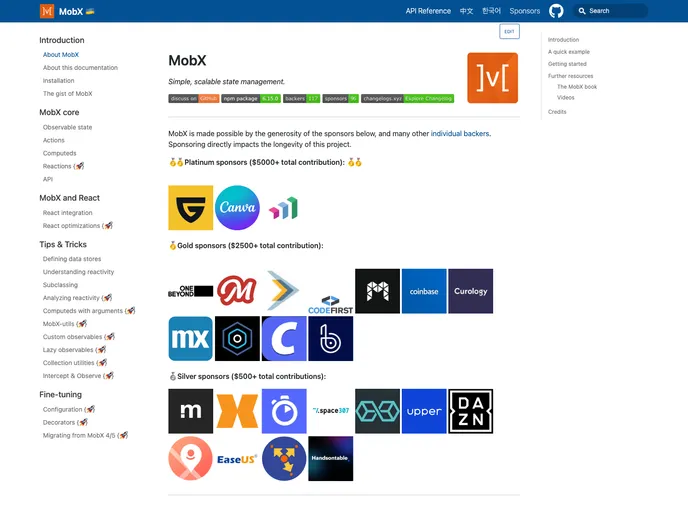The image size is (688, 512).
Task: Open React integration page
Action: pos(68,212)
